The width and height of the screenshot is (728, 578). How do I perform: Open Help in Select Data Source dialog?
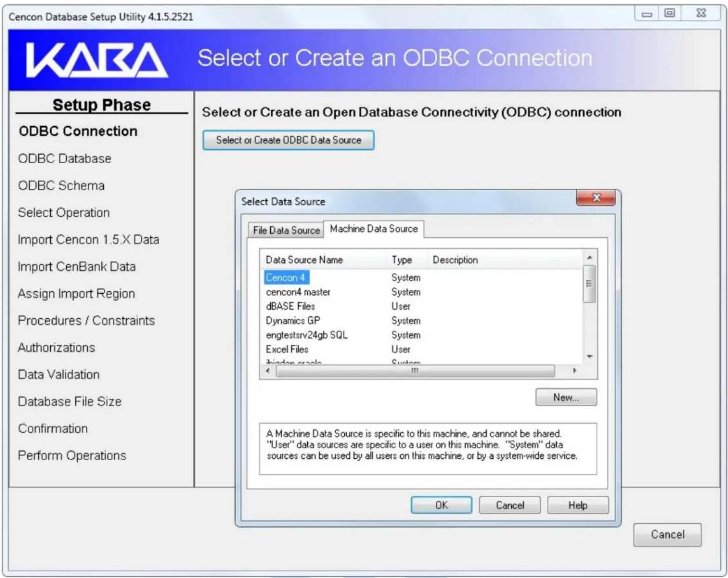[578, 505]
